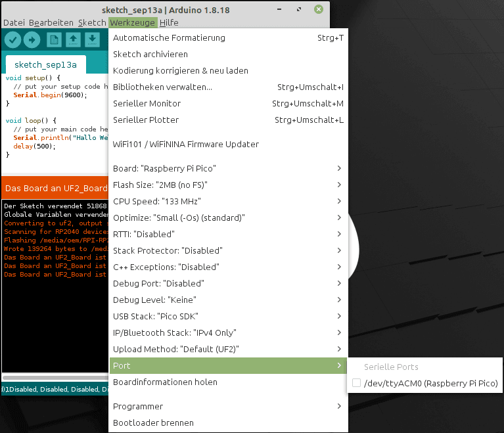Open the Datei menu
504x433 pixels.
[x=14, y=22]
